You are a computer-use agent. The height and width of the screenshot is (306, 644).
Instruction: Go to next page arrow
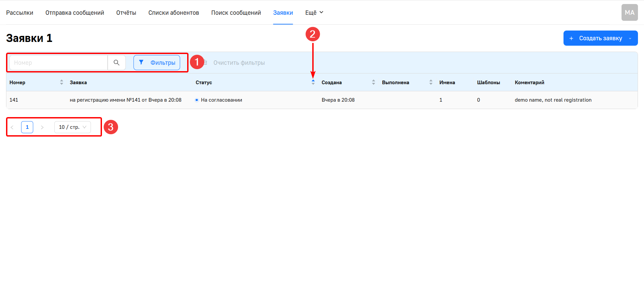click(42, 127)
